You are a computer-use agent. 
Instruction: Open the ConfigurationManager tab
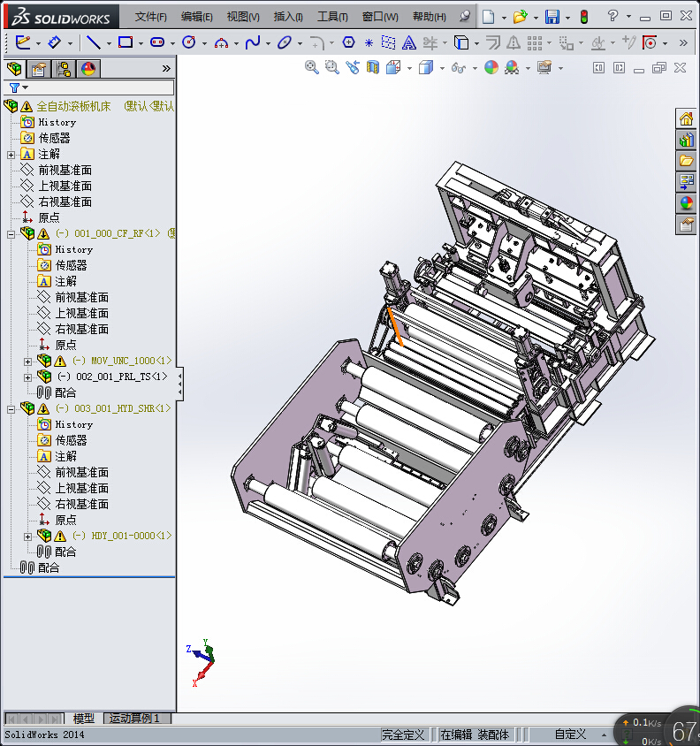[x=64, y=69]
